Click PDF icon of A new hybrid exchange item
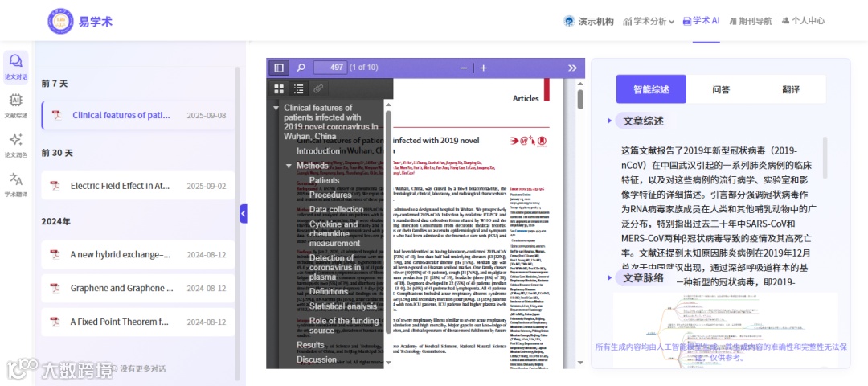Viewport: 868px width, 386px height. 55,255
